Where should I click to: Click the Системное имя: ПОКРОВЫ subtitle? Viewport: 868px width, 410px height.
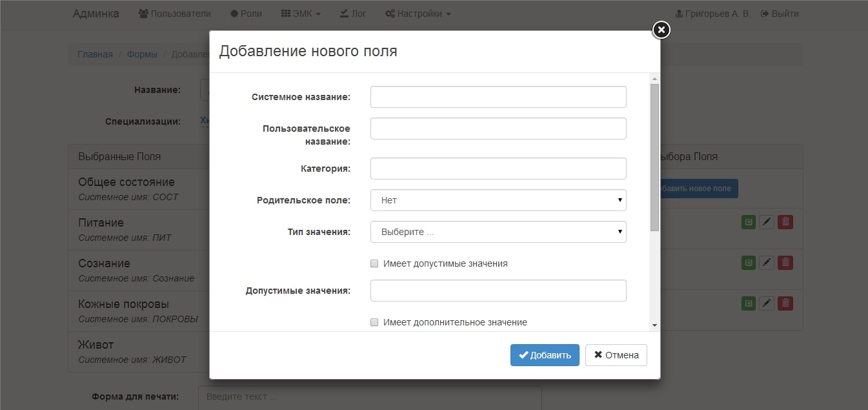click(138, 319)
